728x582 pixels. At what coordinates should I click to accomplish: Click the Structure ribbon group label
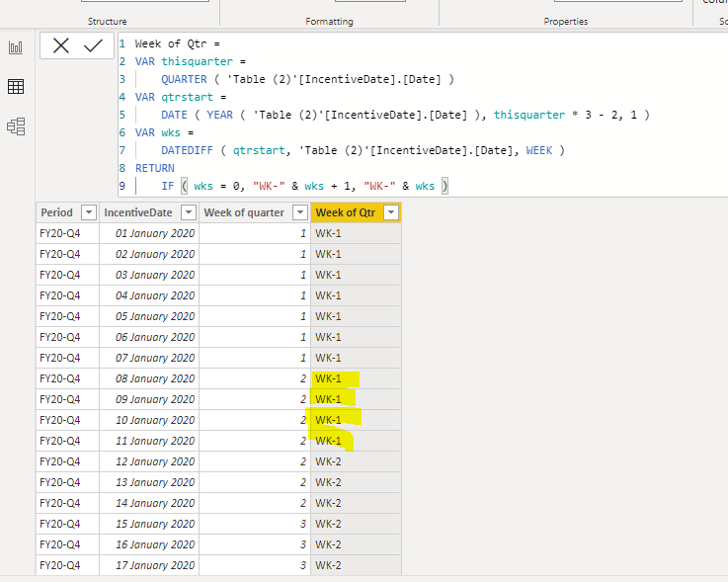click(108, 22)
